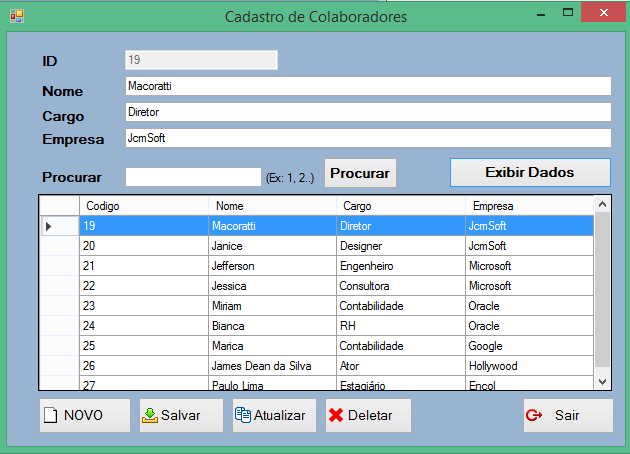This screenshot has height=454, width=630.
Task: Focus the Cargo field containing Diretor
Action: (368, 112)
